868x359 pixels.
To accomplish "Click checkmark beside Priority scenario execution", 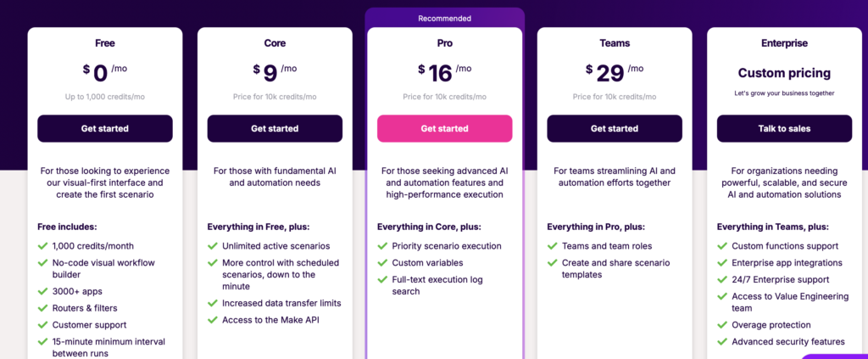I will tap(382, 246).
